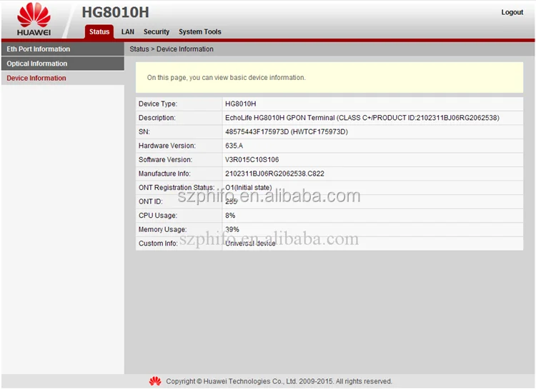This screenshot has height=392, width=536.
Task: Click the Manufacture Info value field
Action: click(x=274, y=174)
